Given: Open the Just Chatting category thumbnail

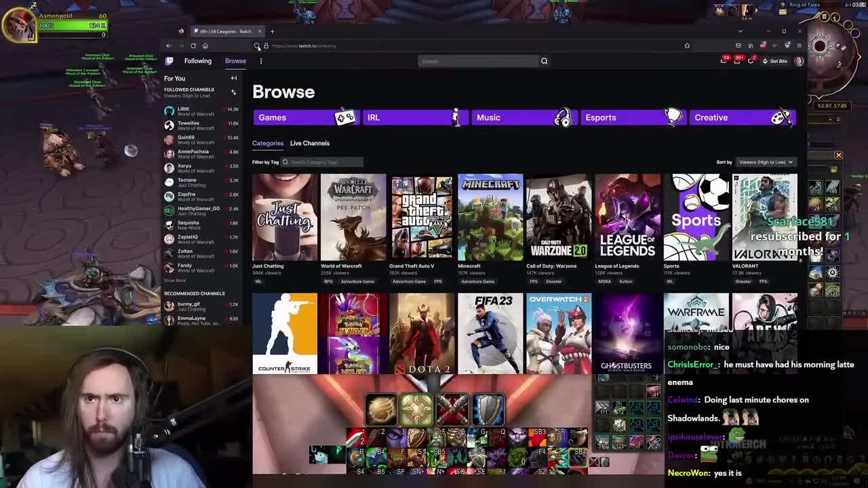Looking at the screenshot, I should pyautogui.click(x=285, y=218).
